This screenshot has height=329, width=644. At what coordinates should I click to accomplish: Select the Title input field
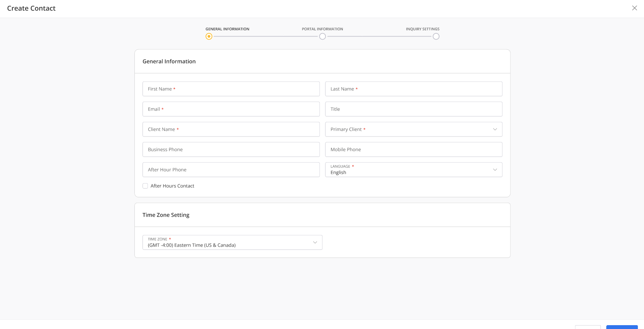click(x=414, y=109)
